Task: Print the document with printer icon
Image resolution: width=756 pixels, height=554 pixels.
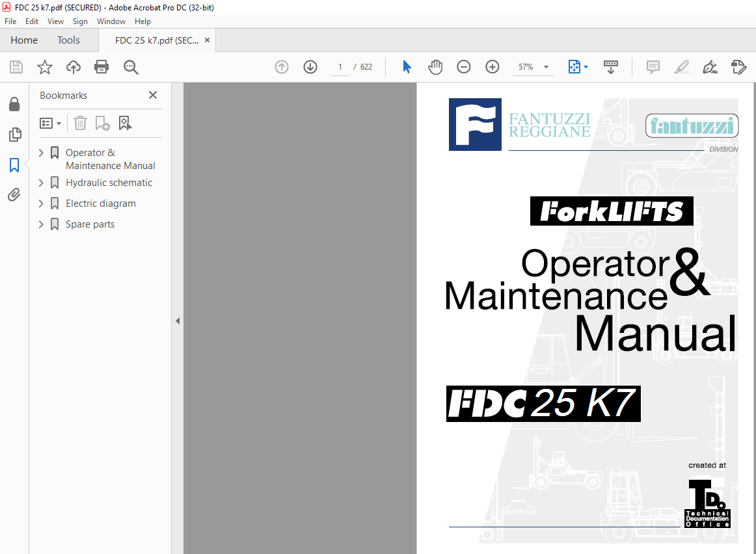Action: pyautogui.click(x=101, y=67)
